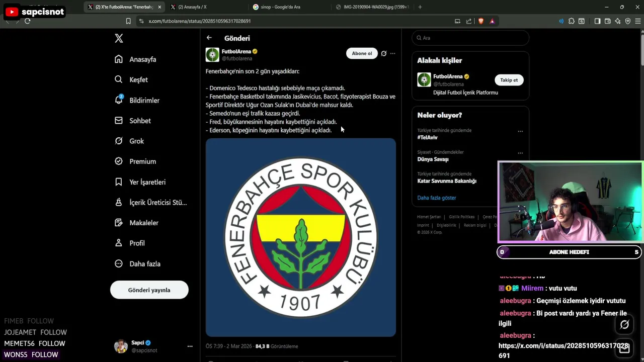
Task: Expand Daha fazla menu
Action: [138, 263]
